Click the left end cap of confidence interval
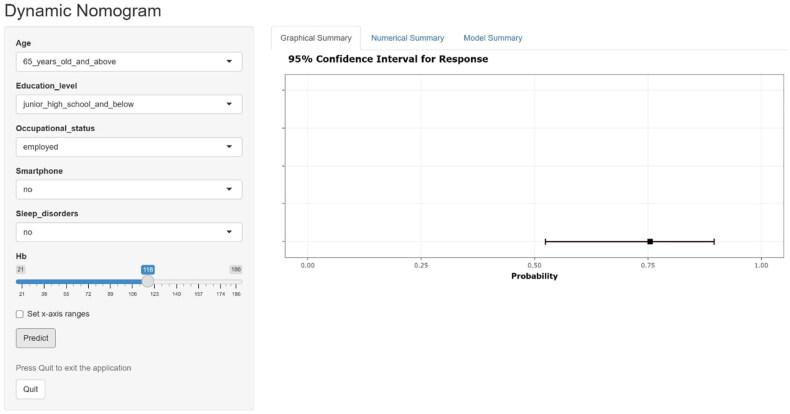The image size is (790, 414). point(545,241)
